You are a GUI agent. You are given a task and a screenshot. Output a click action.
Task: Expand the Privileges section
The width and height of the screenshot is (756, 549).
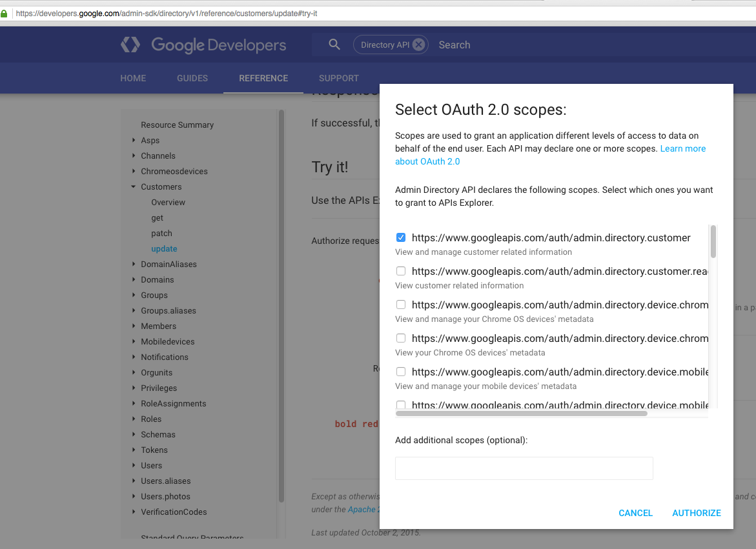[134, 388]
